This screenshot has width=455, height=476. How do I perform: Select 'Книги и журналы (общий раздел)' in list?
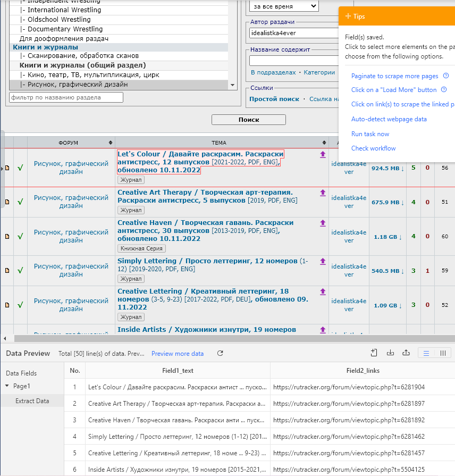pyautogui.click(x=119, y=65)
